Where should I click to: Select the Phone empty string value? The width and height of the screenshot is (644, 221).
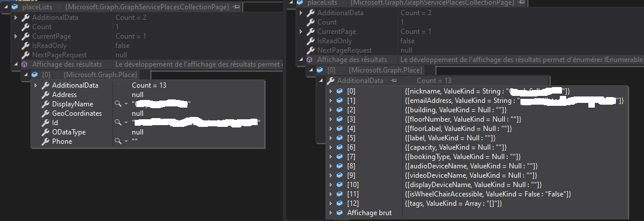[x=135, y=141]
